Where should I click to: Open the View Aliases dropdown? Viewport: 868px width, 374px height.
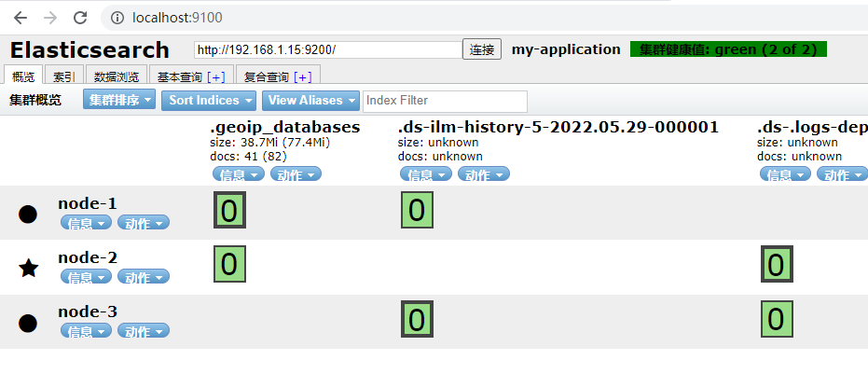pos(310,101)
